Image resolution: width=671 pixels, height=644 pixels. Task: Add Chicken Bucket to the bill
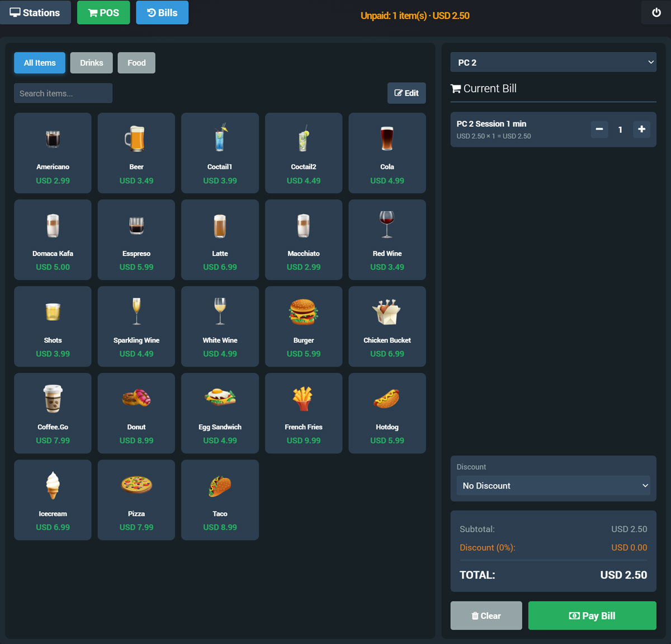387,326
